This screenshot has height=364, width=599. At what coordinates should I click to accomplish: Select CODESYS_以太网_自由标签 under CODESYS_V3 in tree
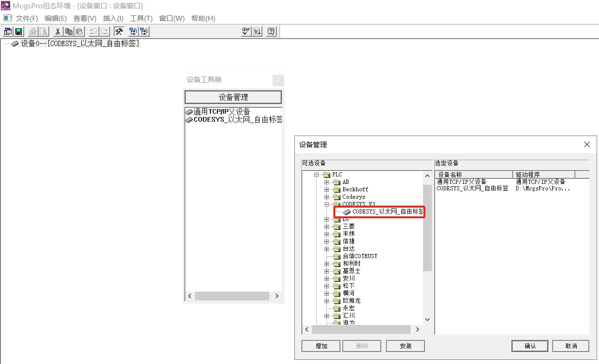tap(387, 212)
